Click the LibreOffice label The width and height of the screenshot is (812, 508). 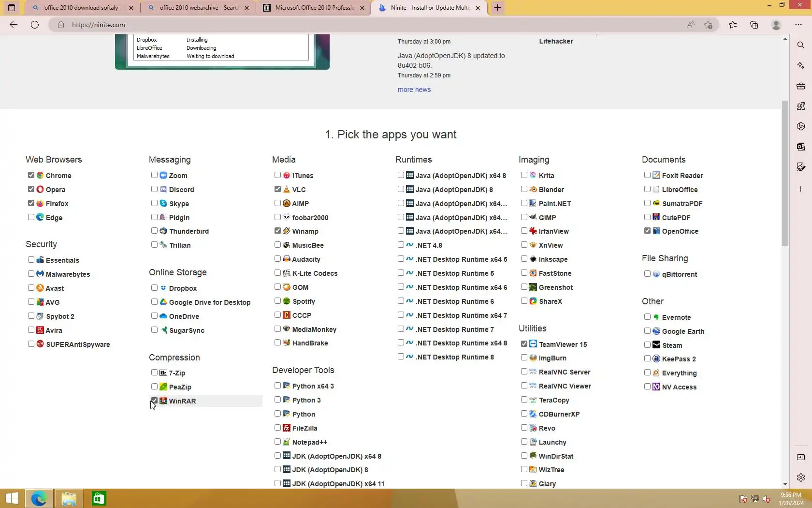click(x=680, y=190)
